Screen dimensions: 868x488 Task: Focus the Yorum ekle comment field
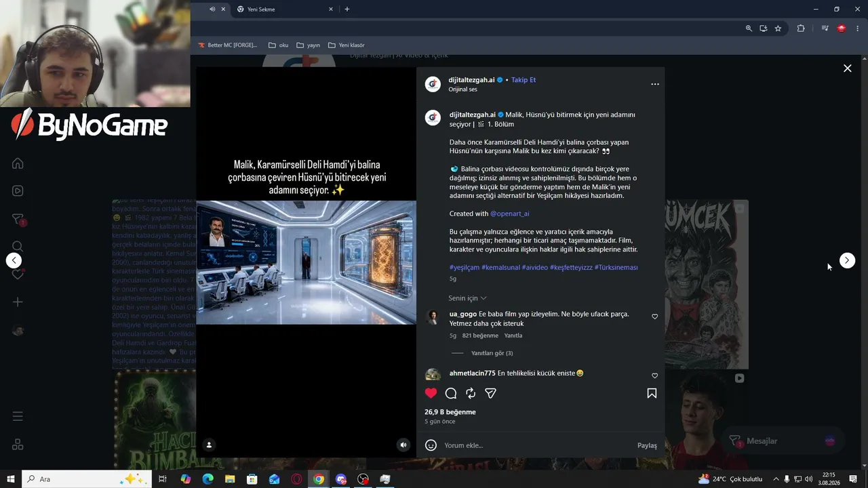(537, 445)
